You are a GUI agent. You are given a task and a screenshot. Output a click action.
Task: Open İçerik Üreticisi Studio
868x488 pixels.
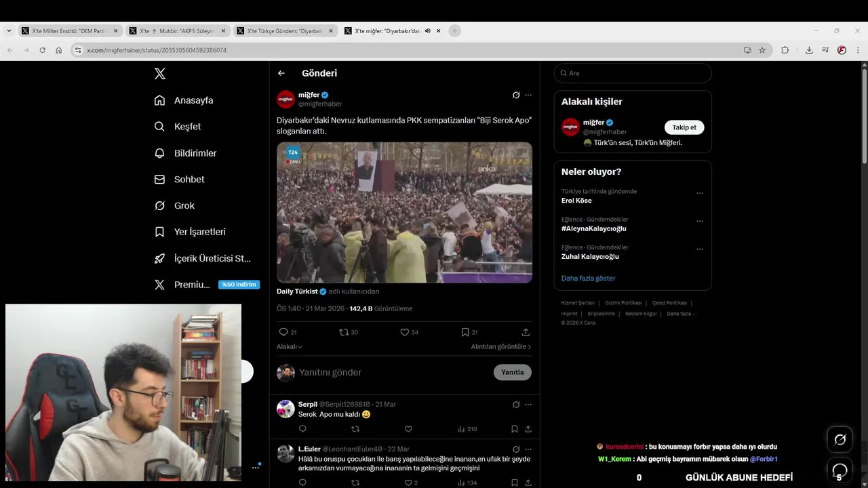[x=203, y=258]
